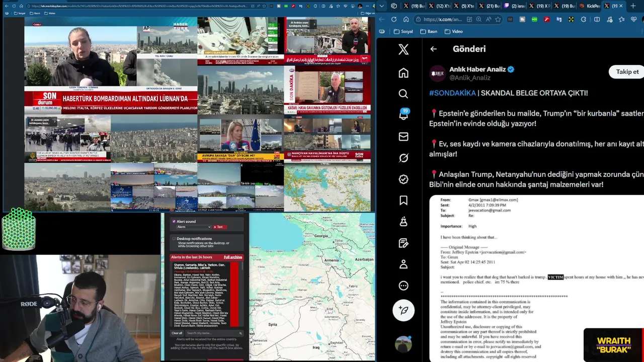Image resolution: width=644 pixels, height=362 pixels.
Task: Open new tab with plus button
Action: tap(633, 6)
